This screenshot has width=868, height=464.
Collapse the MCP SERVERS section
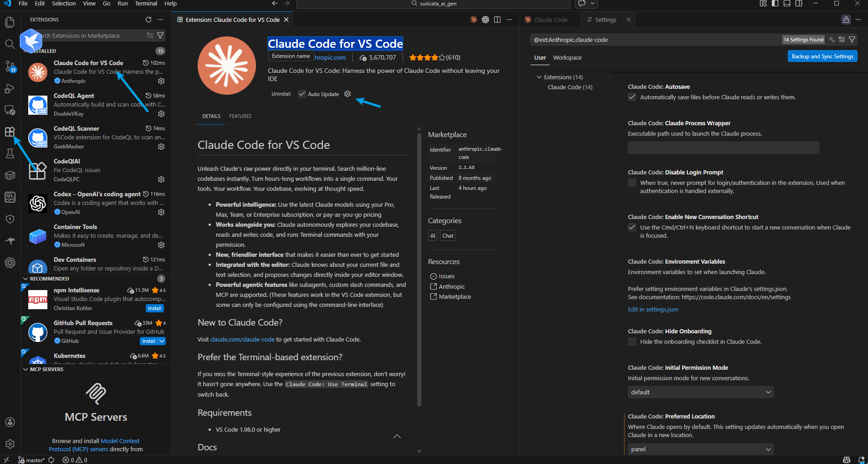click(x=26, y=369)
